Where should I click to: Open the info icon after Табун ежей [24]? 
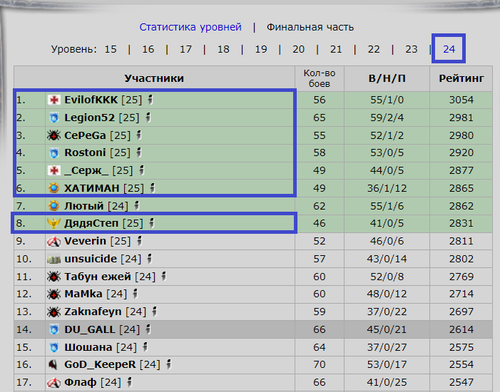(164, 276)
